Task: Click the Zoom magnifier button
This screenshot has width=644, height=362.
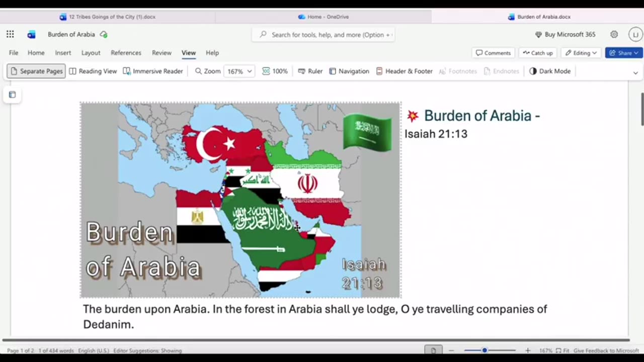Action: (208, 71)
